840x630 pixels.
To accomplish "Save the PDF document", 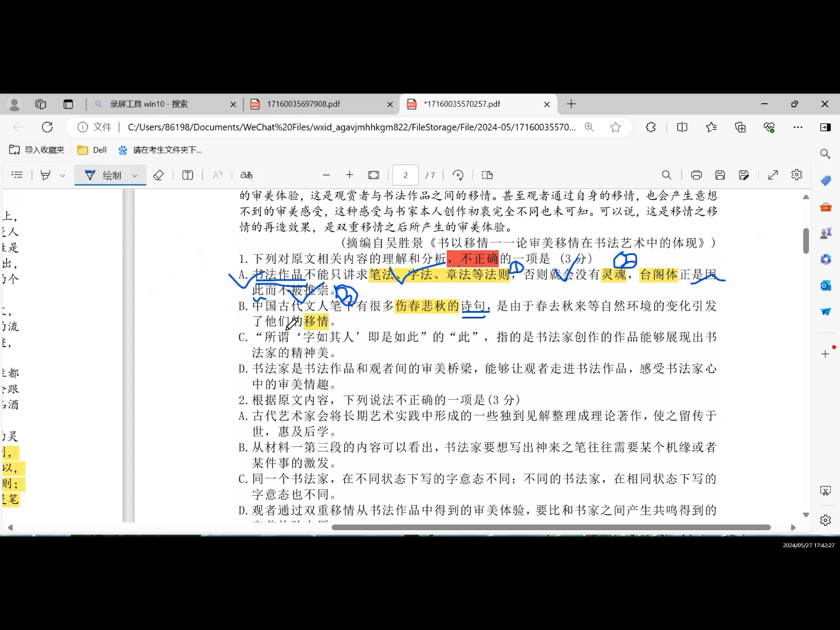I will 720,175.
